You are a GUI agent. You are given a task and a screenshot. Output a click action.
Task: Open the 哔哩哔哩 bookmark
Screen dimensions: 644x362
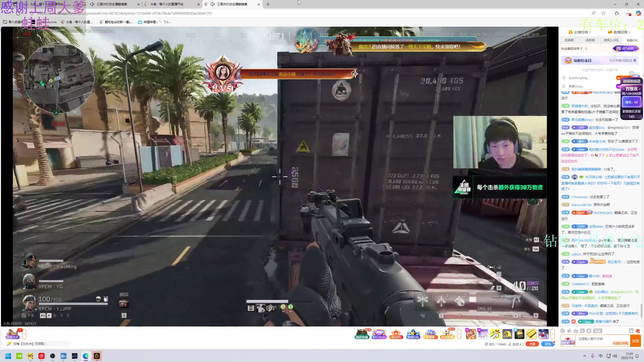coord(154,22)
